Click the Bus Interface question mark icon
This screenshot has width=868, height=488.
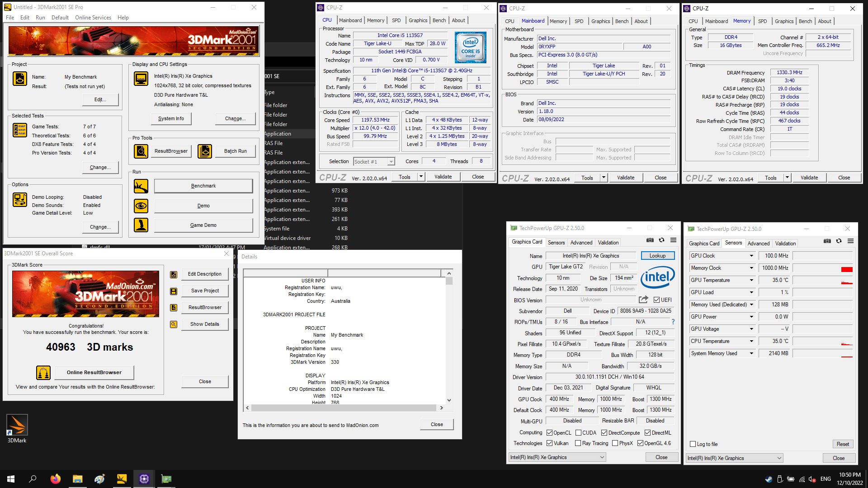pos(673,322)
